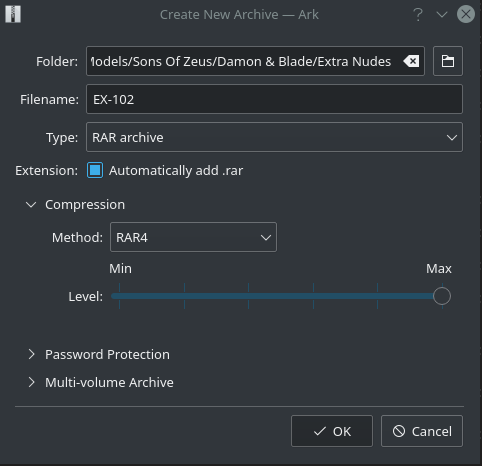Minimize dialog using the title bar chevron
The image size is (482, 466).
pyautogui.click(x=442, y=15)
